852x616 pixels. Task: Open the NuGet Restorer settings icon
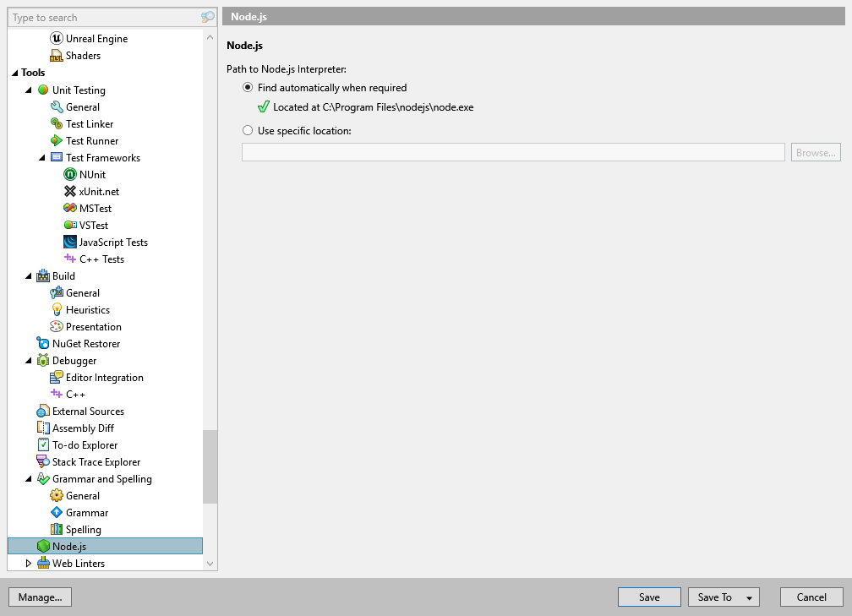click(x=41, y=343)
